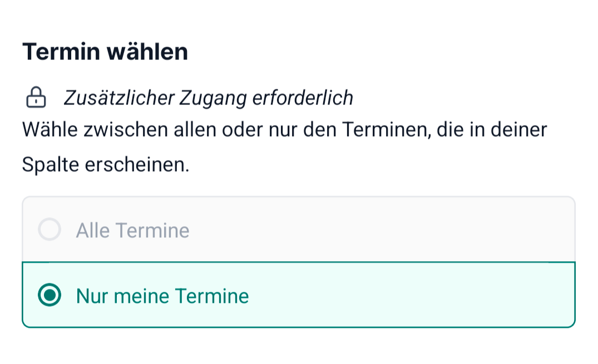Choose the empty grey radio circle
598x364 pixels.
click(50, 230)
